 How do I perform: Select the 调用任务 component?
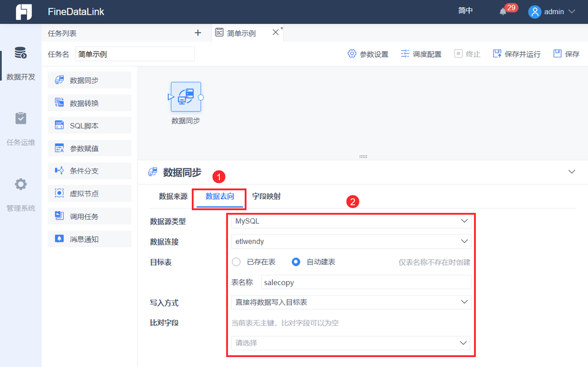point(90,216)
